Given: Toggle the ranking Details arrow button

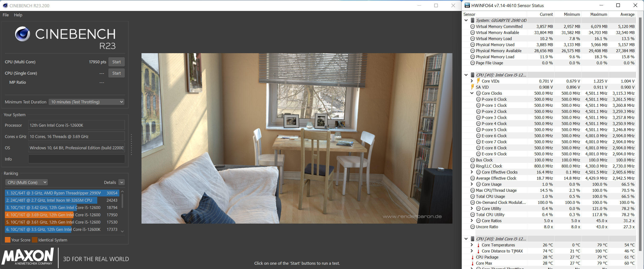Looking at the screenshot, I should (x=122, y=182).
